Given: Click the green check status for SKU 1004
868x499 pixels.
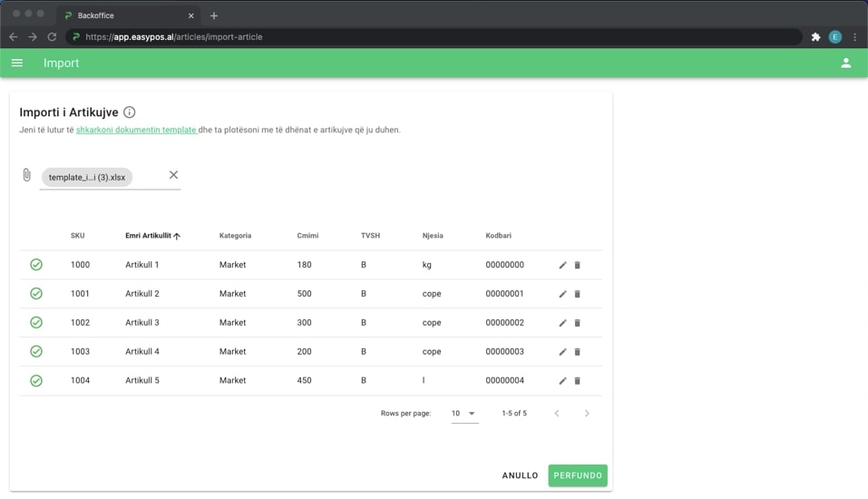Looking at the screenshot, I should pyautogui.click(x=36, y=381).
